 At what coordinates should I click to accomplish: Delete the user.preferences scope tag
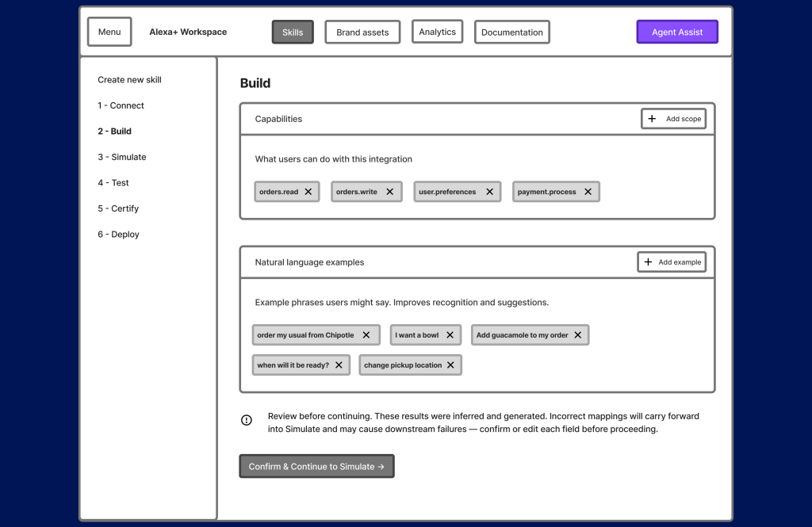coord(489,192)
